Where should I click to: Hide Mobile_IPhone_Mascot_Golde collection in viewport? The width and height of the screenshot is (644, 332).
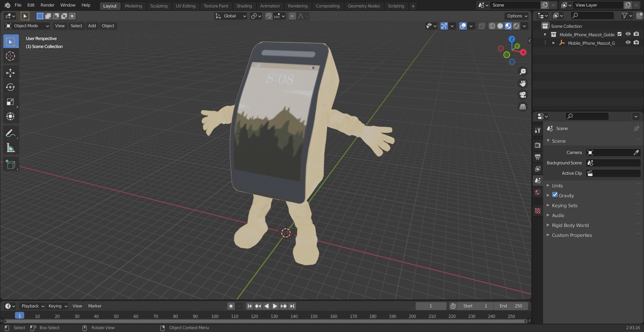point(628,34)
